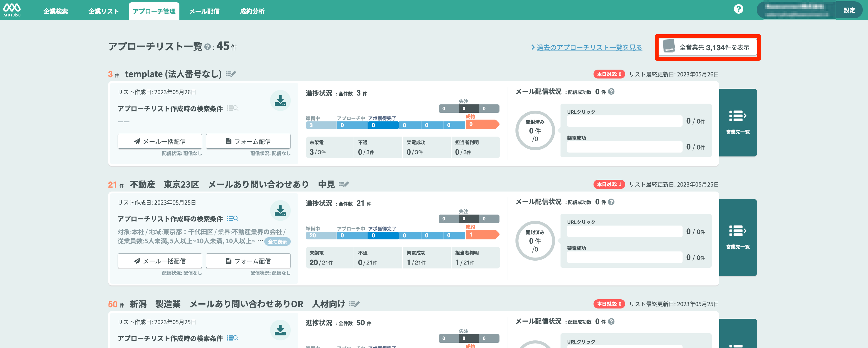View search conditions icon for 不動産 list
868x348 pixels.
point(233,218)
